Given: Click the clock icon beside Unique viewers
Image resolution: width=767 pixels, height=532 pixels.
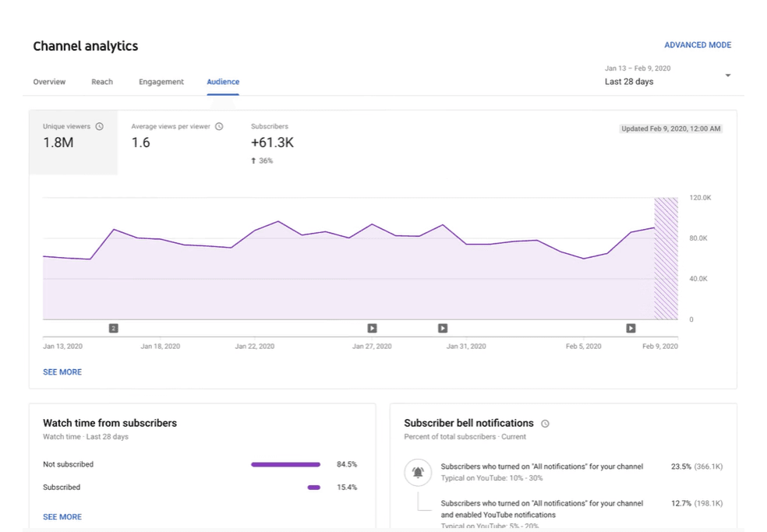Looking at the screenshot, I should click(x=99, y=126).
